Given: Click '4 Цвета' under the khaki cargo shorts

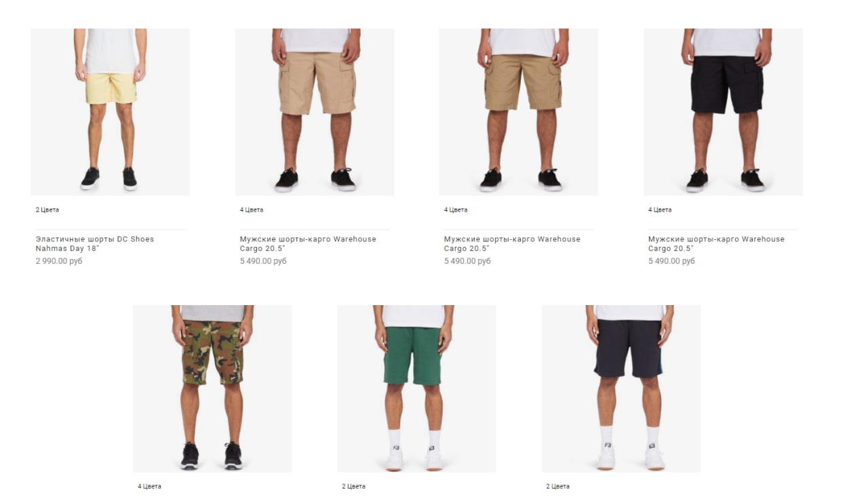Looking at the screenshot, I should (456, 209).
